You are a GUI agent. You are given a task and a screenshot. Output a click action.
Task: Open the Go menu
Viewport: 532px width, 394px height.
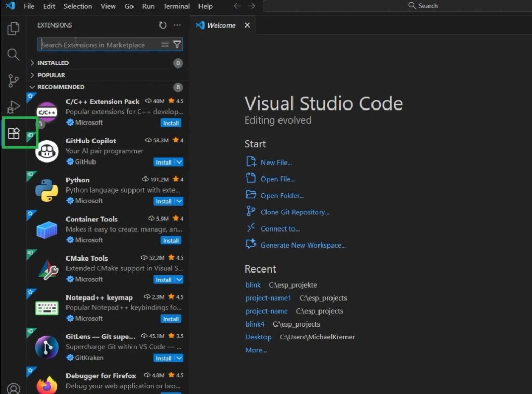tap(129, 6)
